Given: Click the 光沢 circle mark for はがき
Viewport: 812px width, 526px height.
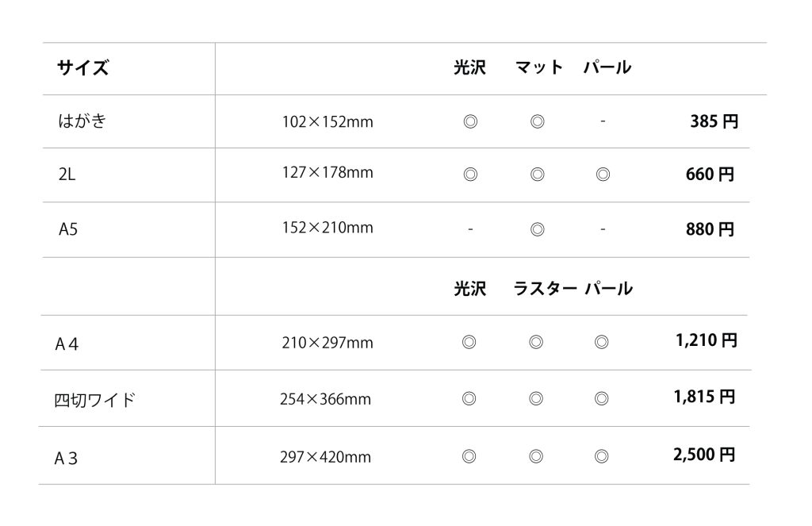Looking at the screenshot, I should click(470, 122).
